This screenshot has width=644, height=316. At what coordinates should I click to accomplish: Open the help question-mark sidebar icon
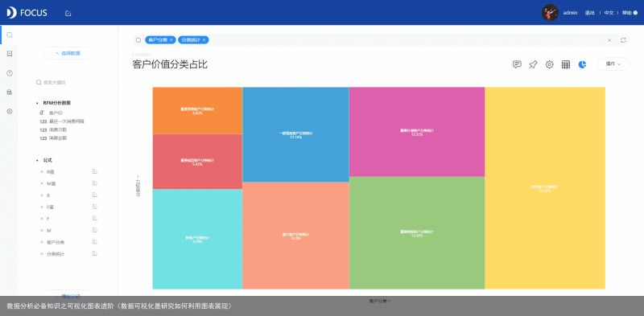[10, 73]
